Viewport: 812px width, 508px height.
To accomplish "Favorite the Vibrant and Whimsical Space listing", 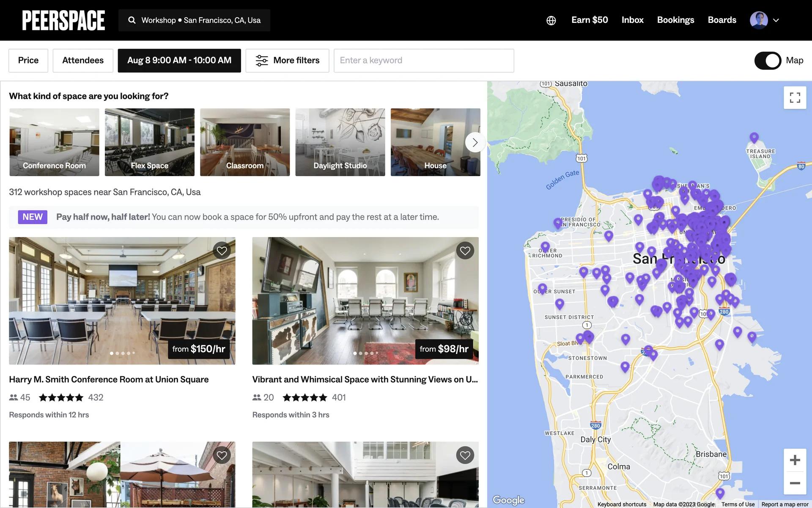I will pos(465,251).
